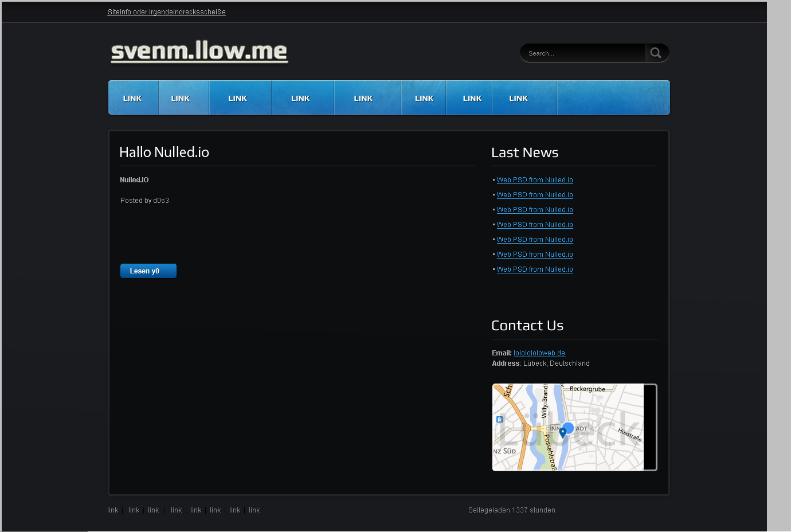Select the highlighted second LINK nav item
Image resolution: width=791 pixels, height=532 pixels.
pos(183,98)
